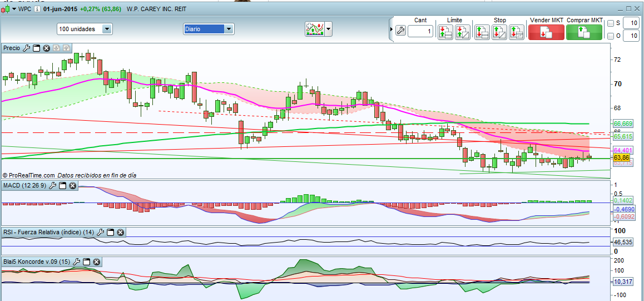Click the second Stop order icon
644x301 pixels.
point(499,32)
